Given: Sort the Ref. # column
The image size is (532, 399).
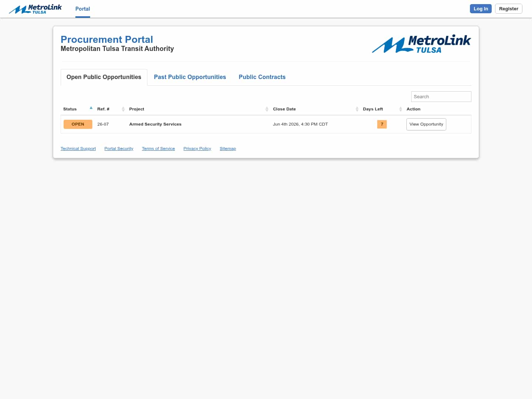Looking at the screenshot, I should [x=123, y=109].
